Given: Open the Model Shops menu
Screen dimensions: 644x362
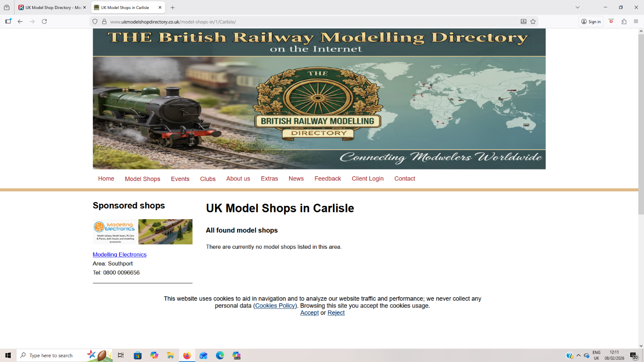Looking at the screenshot, I should pyautogui.click(x=143, y=179).
